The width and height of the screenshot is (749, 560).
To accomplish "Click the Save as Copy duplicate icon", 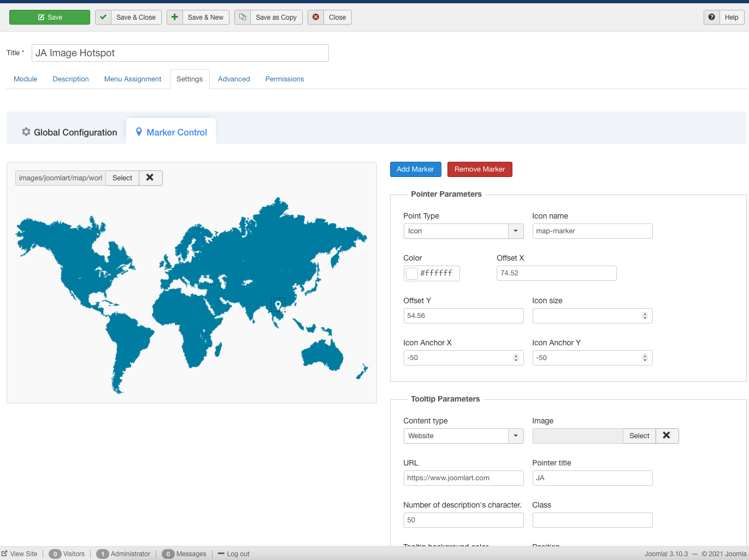I will (x=243, y=17).
